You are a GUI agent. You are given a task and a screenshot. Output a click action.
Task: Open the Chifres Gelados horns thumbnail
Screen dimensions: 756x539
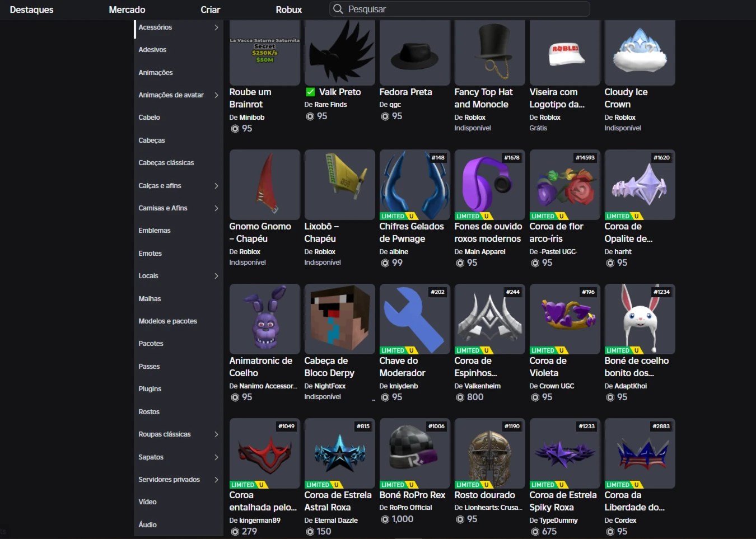click(415, 185)
